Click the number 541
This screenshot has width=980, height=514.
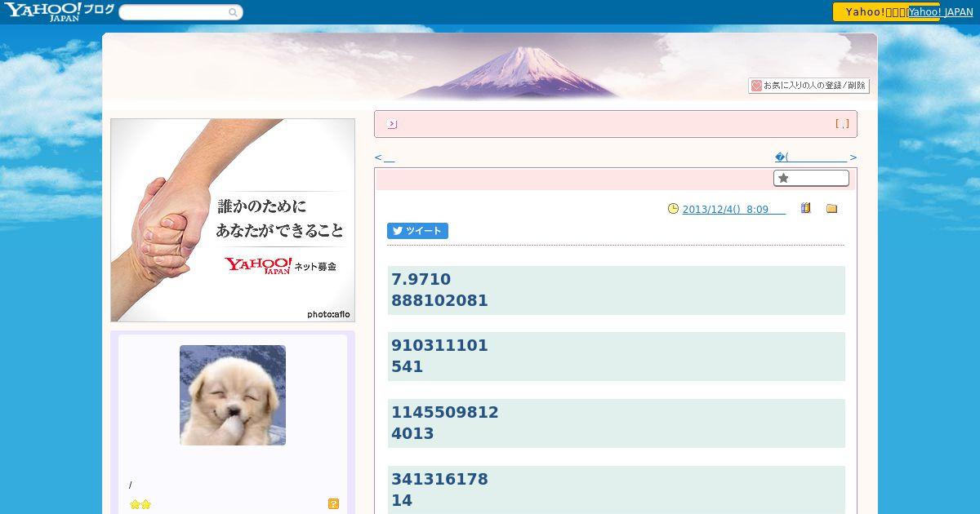pos(407,366)
